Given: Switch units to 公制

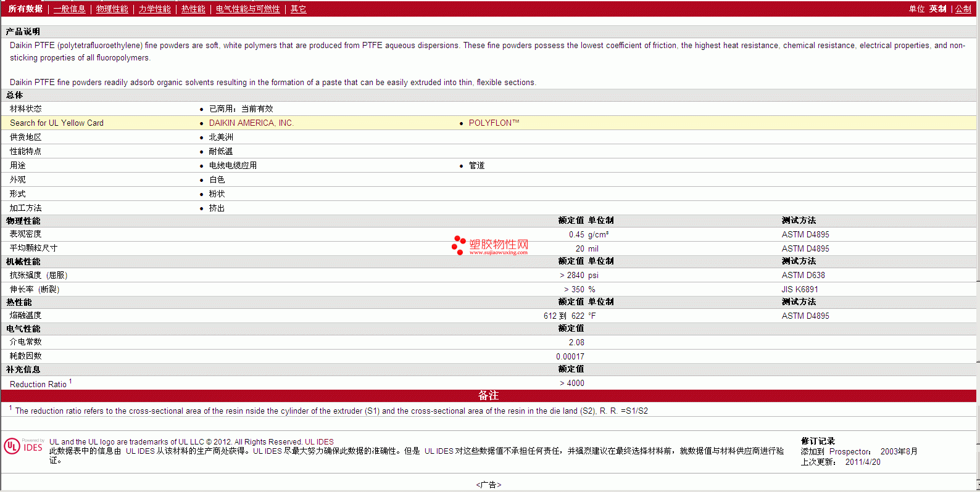Looking at the screenshot, I should point(963,9).
